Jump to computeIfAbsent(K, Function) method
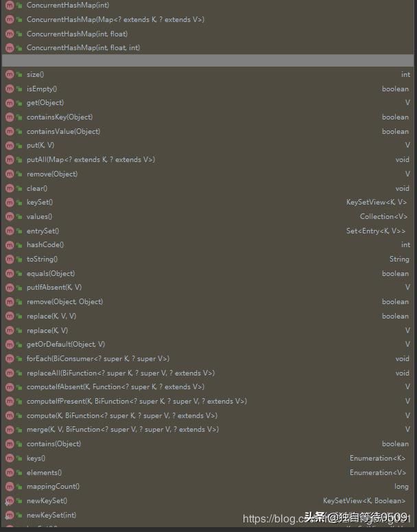 (115, 387)
